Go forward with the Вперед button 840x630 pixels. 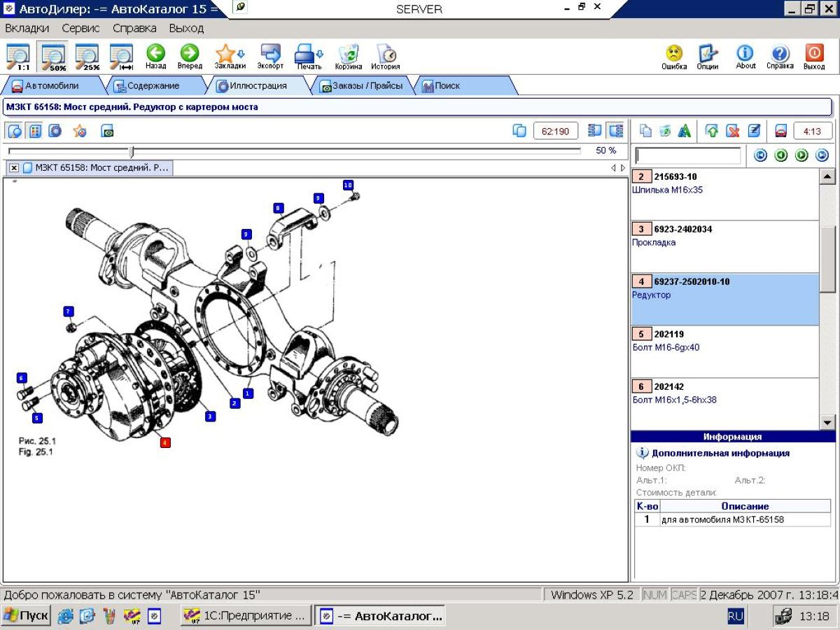[190, 57]
